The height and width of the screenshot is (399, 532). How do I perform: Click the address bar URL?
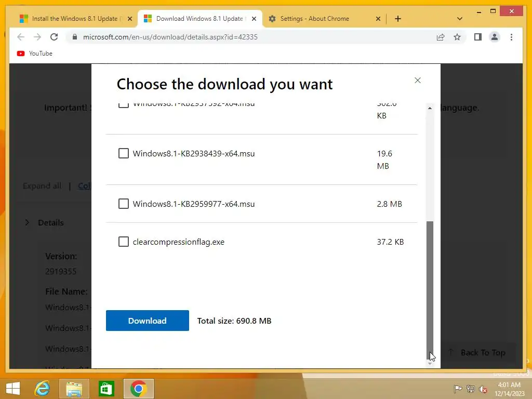point(170,37)
